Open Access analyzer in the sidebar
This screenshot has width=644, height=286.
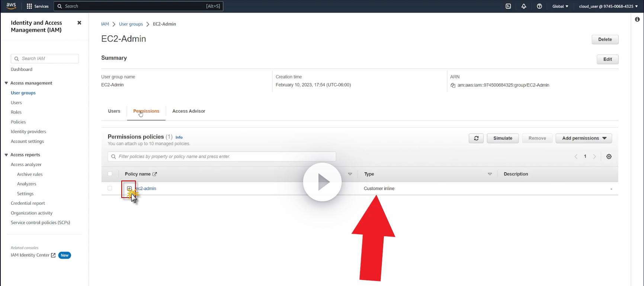26,165
